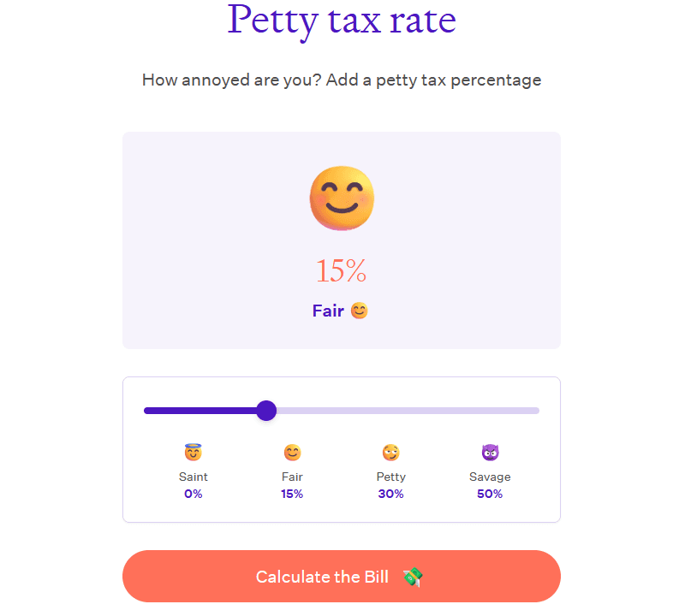Click the Saint angel emoji icon
This screenshot has width=679, height=616.
click(193, 453)
